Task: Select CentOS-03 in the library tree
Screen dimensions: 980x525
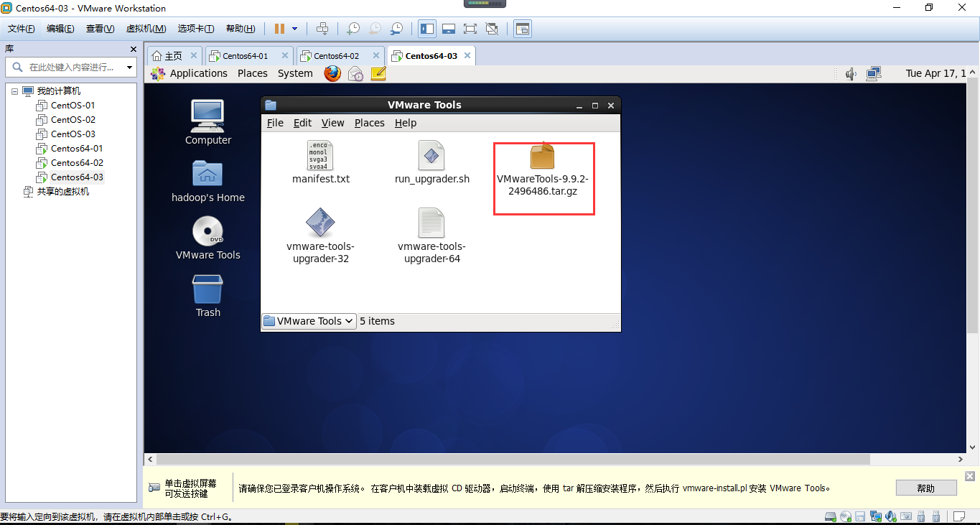Action: (65, 134)
